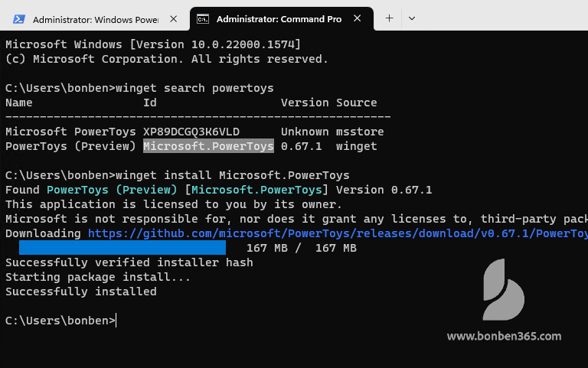Click the 'Successfully installed' line
The height and width of the screenshot is (368, 588).
click(81, 291)
